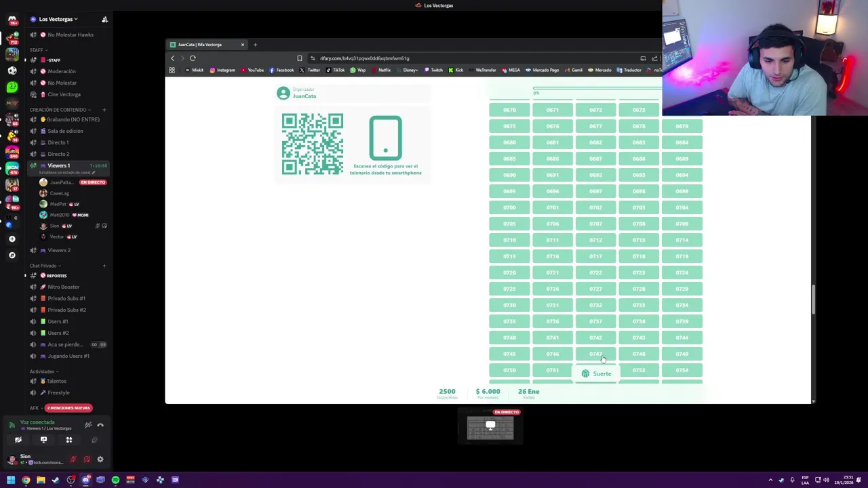Jump to 2 MENCIONES NUEVAS pill
This screenshot has height=488, width=868.
click(x=68, y=408)
